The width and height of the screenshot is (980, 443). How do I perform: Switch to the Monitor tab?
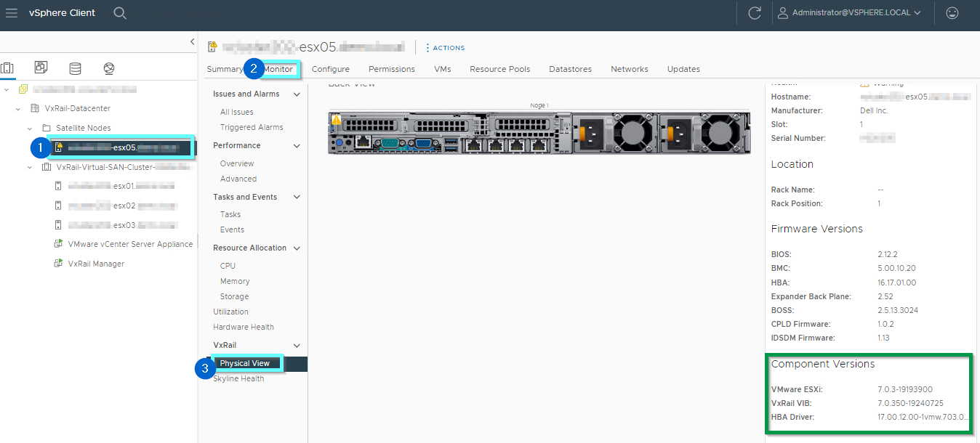[278, 69]
